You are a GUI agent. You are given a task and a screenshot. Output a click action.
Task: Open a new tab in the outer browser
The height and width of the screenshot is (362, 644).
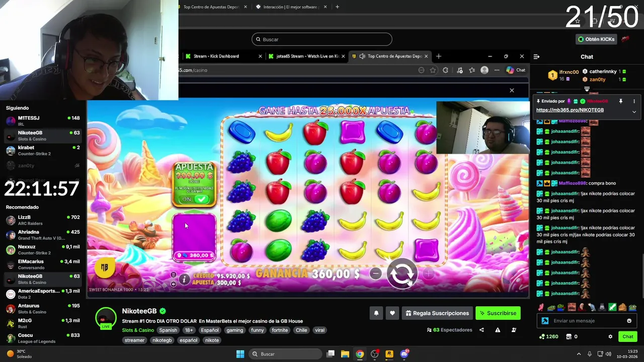point(337,7)
